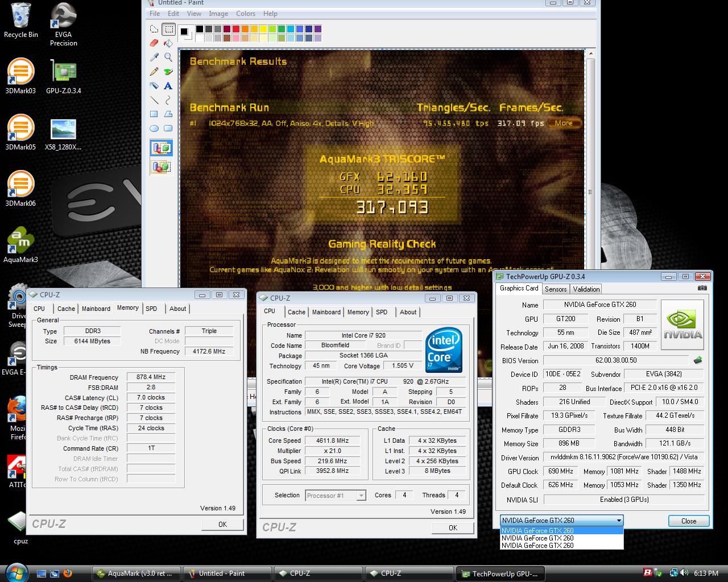Choose the Pencil tool in Paint
728x582 pixels.
point(154,72)
